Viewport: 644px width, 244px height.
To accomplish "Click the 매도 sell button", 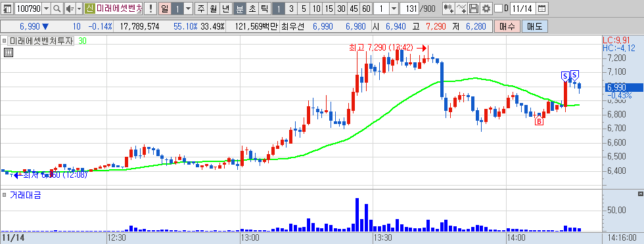I will [x=535, y=27].
